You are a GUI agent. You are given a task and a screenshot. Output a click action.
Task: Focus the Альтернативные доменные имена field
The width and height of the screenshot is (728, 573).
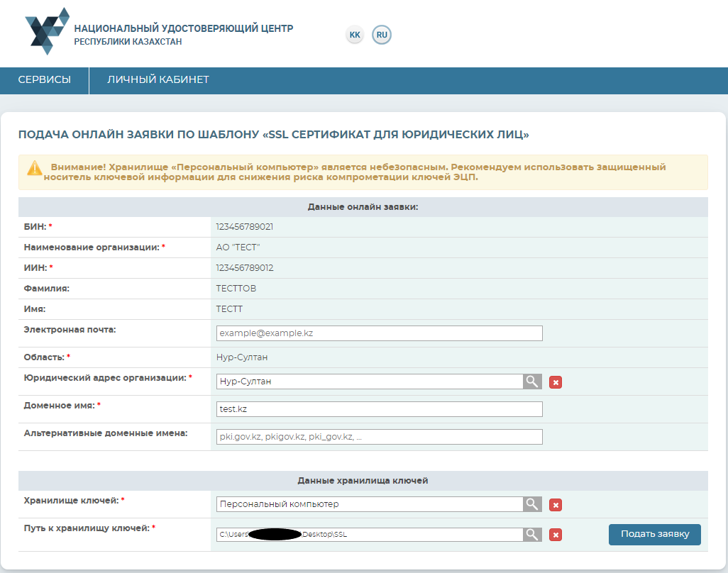[x=379, y=437]
